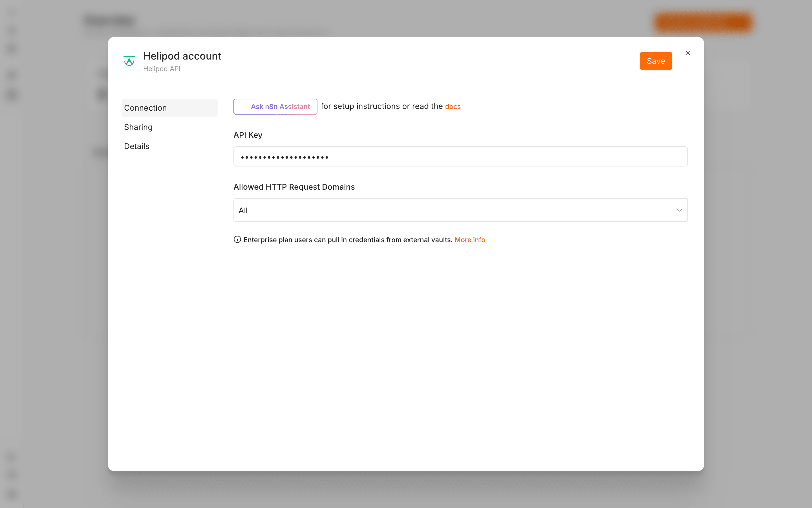Image resolution: width=812 pixels, height=508 pixels.
Task: Select the Connection tab
Action: [x=169, y=108]
